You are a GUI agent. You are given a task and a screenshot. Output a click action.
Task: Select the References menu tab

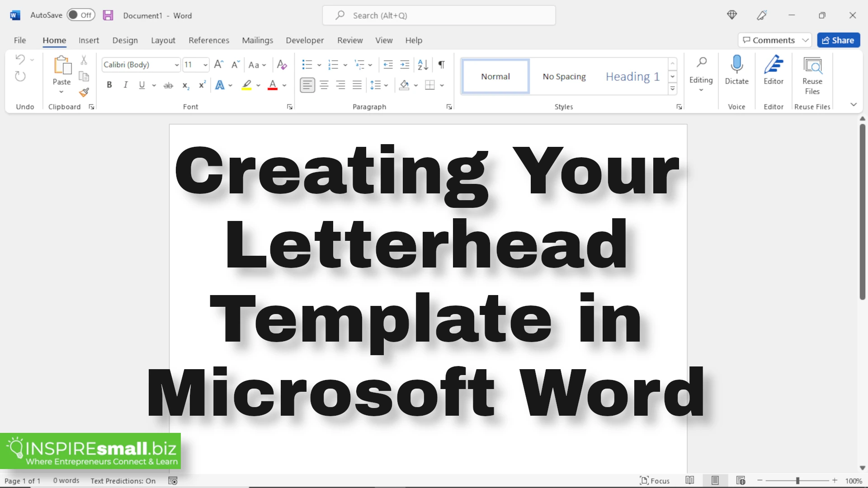click(x=209, y=40)
